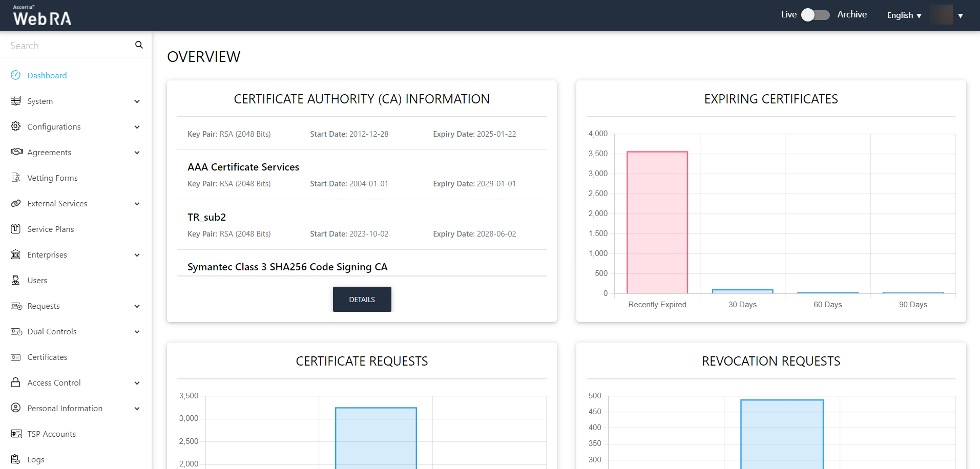The image size is (980, 469).
Task: Click the Vetting Forms document icon
Action: 16,178
